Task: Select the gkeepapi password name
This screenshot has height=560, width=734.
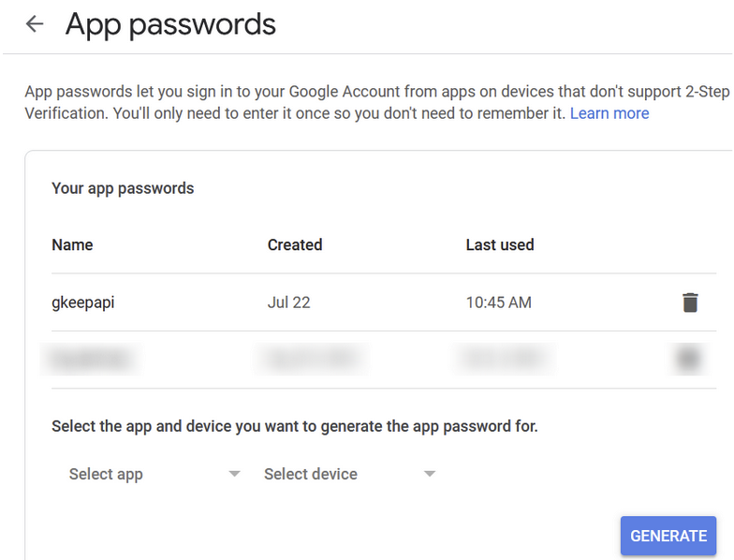Action: [x=82, y=302]
